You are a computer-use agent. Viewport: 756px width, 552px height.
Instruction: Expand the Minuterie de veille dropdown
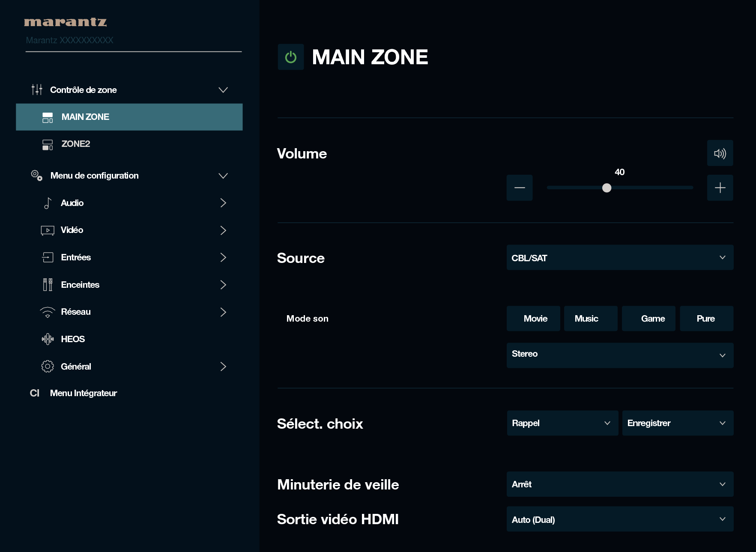tap(619, 484)
